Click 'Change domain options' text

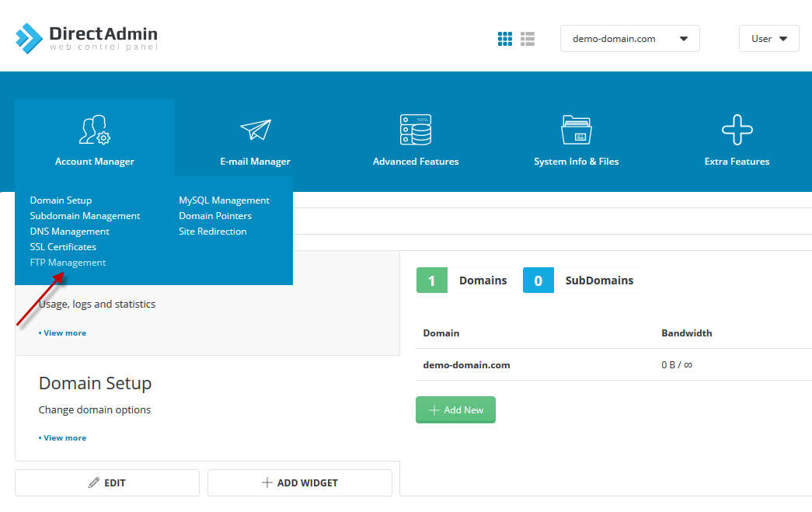[x=95, y=410]
